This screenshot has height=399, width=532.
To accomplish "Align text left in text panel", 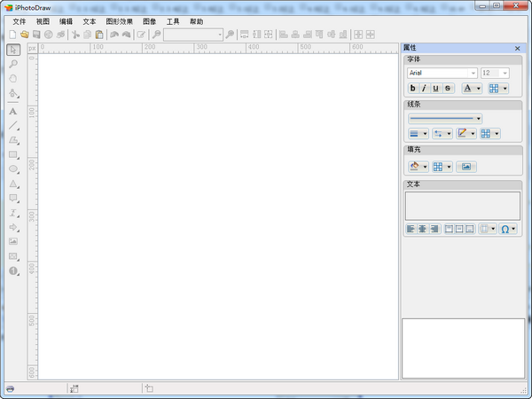I will [x=411, y=229].
